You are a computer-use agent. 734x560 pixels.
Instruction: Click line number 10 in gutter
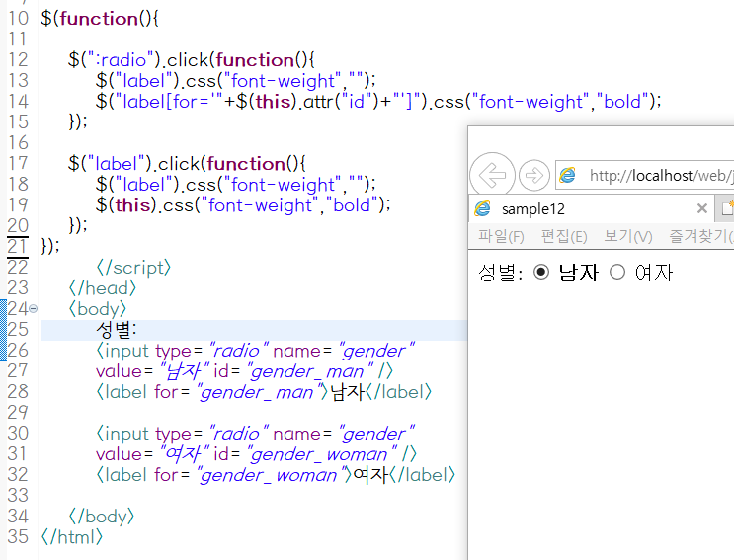pyautogui.click(x=18, y=19)
